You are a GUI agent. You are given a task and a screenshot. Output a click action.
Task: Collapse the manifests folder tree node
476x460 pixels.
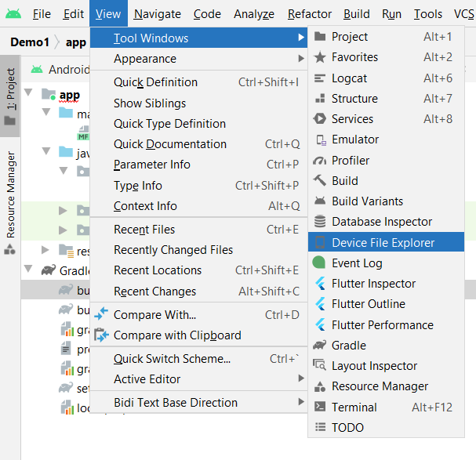[x=46, y=111]
